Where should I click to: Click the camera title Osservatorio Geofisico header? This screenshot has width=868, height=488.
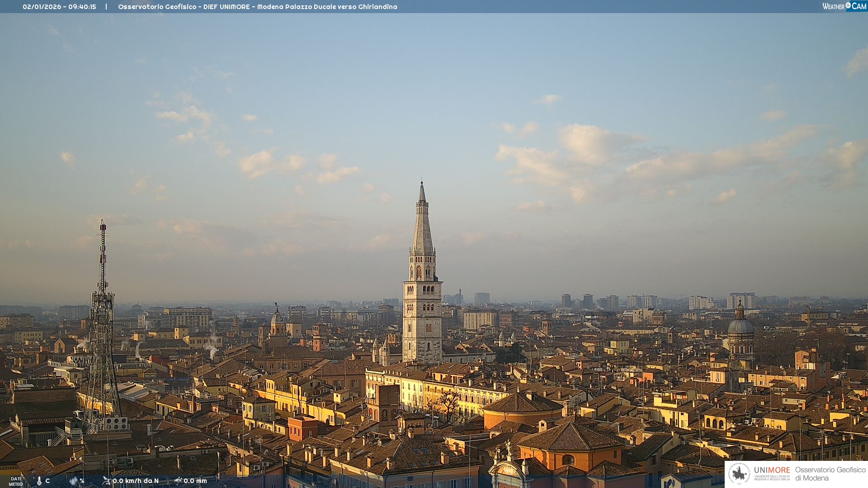[x=157, y=7]
